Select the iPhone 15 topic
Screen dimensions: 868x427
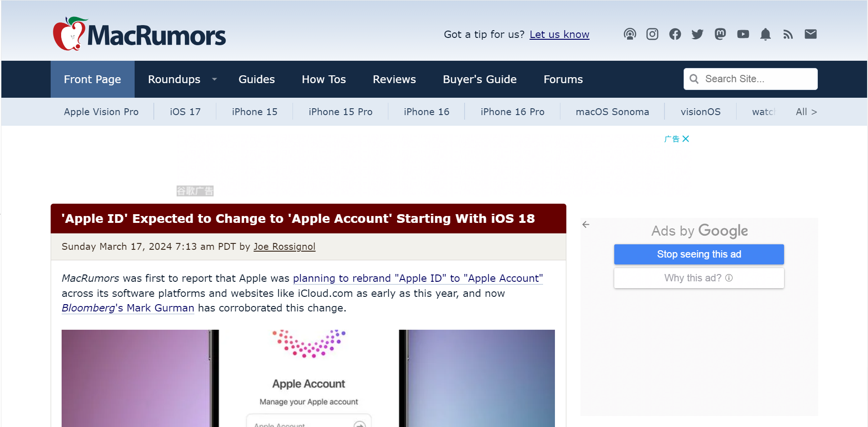tap(254, 112)
